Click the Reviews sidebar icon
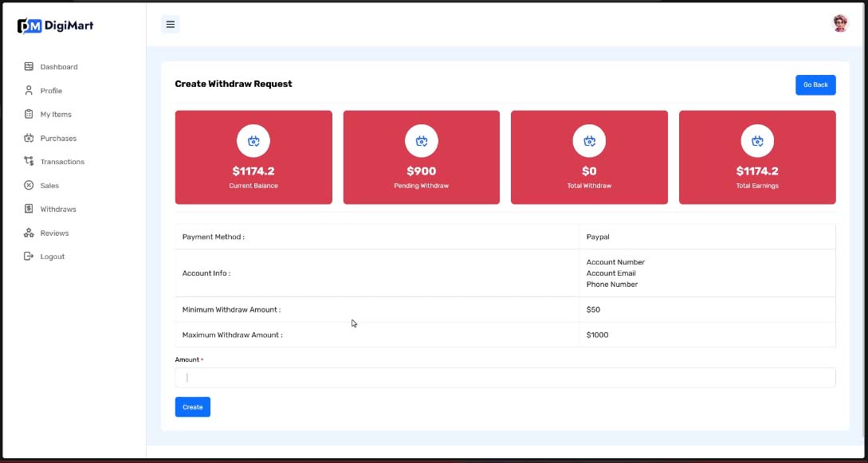Screen dimensions: 868x463 [x=29, y=233]
